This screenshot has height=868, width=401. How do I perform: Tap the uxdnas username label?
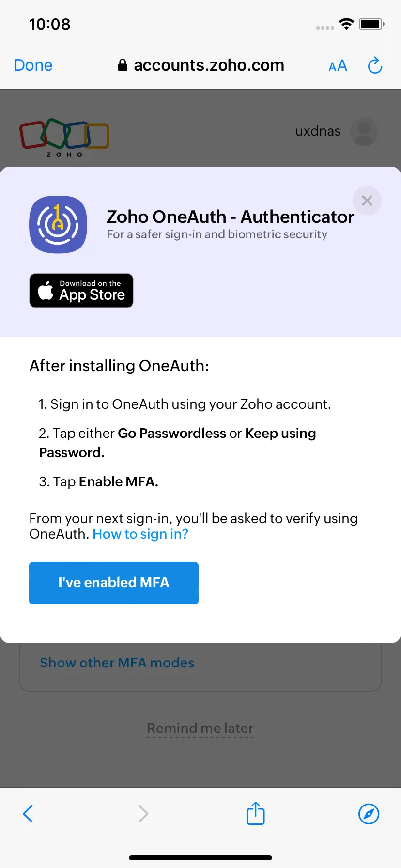click(x=318, y=131)
